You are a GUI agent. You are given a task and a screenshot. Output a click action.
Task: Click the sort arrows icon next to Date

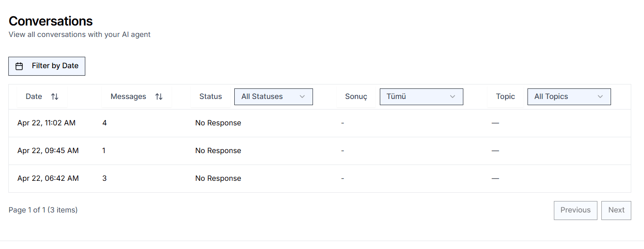coord(55,97)
